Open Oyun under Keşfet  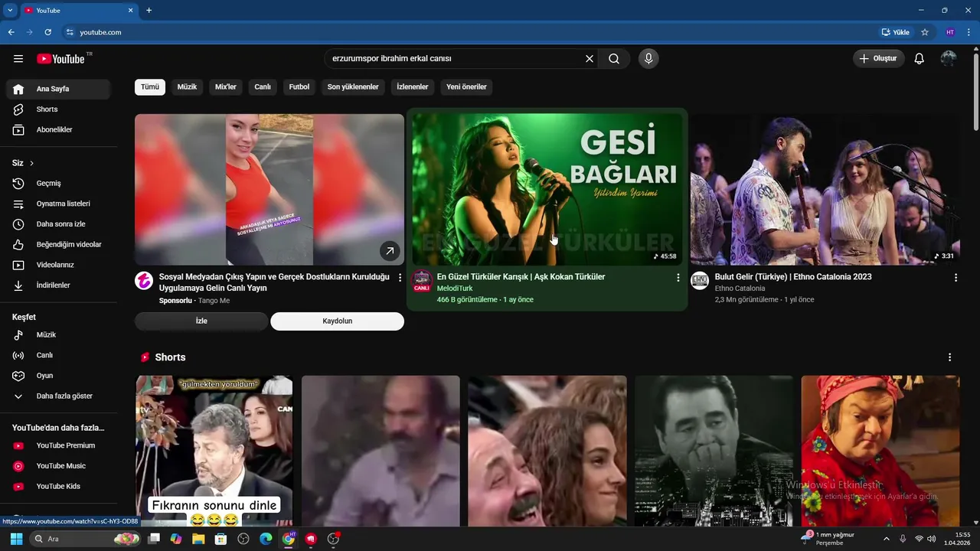click(58, 376)
